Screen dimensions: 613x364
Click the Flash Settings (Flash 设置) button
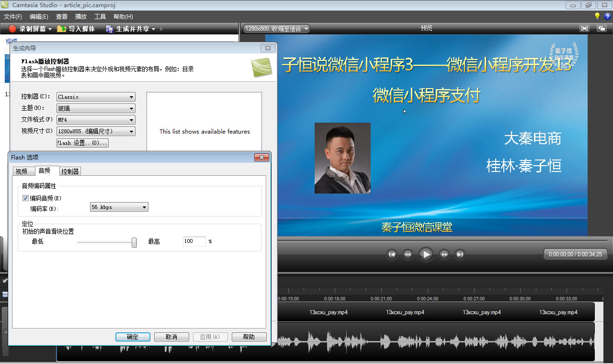[82, 143]
